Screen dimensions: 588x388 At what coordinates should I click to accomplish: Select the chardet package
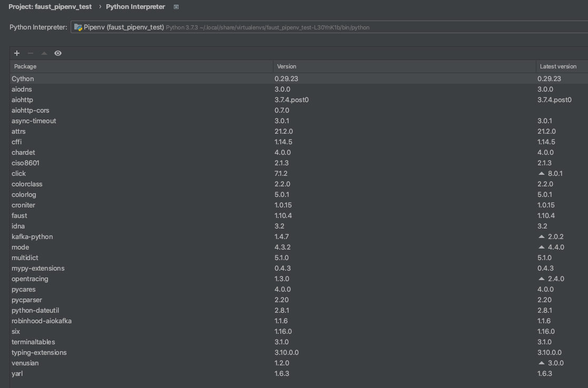click(x=23, y=152)
